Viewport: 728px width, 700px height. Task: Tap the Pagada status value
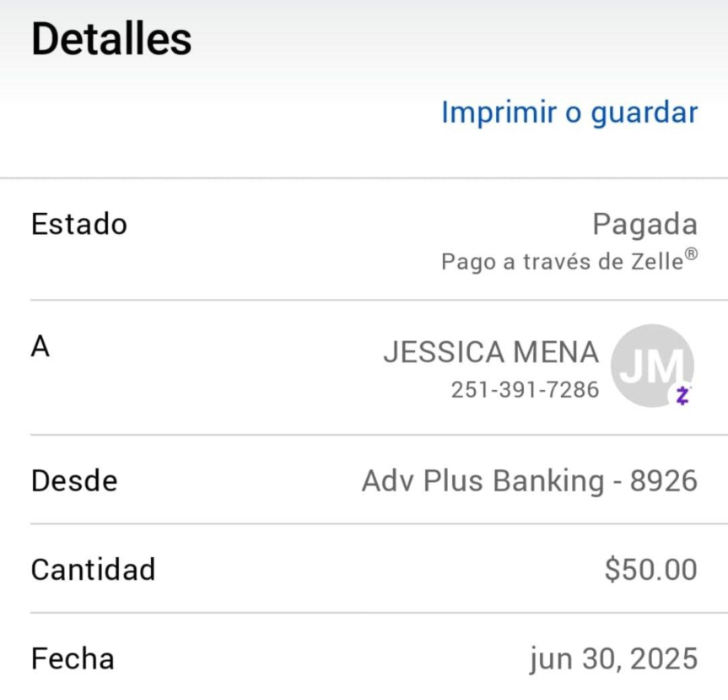pyautogui.click(x=644, y=224)
